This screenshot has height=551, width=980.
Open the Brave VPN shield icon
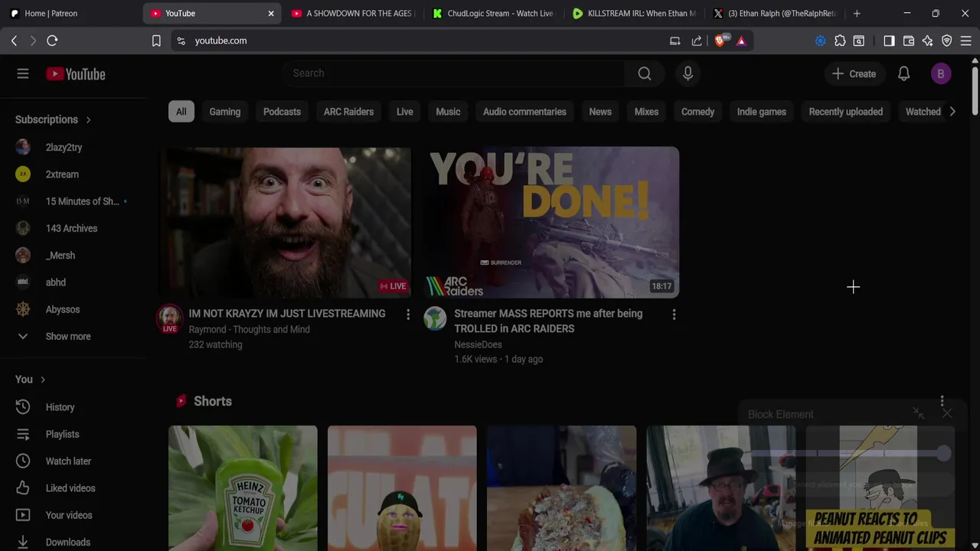click(947, 41)
